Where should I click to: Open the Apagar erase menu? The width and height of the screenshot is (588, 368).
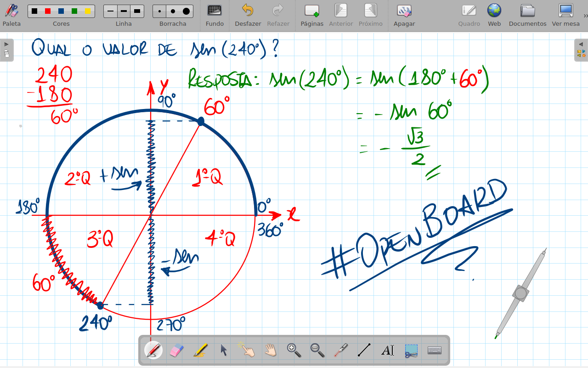(x=404, y=15)
